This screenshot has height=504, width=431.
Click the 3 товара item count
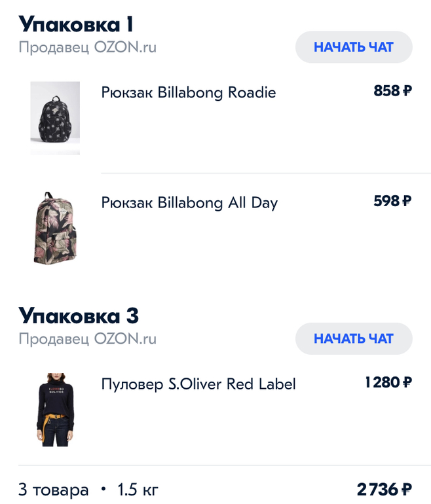[x=53, y=490]
